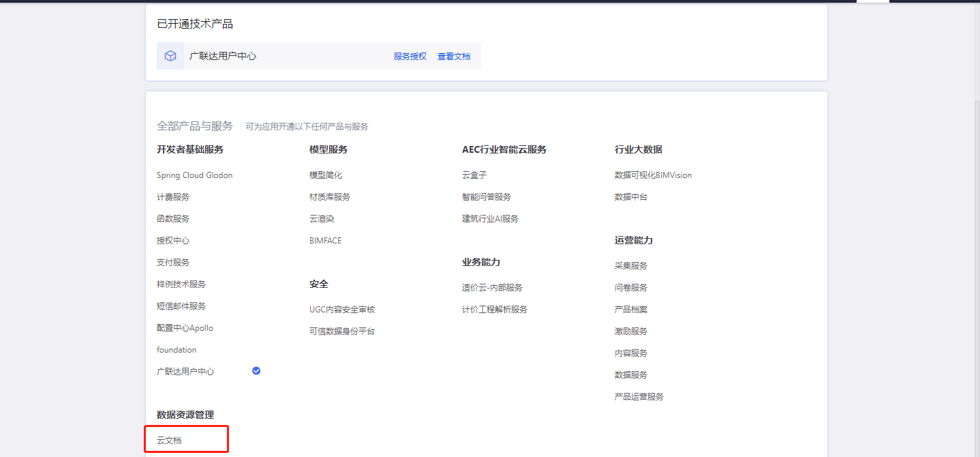Open 数据可视化BIMVision

[653, 175]
